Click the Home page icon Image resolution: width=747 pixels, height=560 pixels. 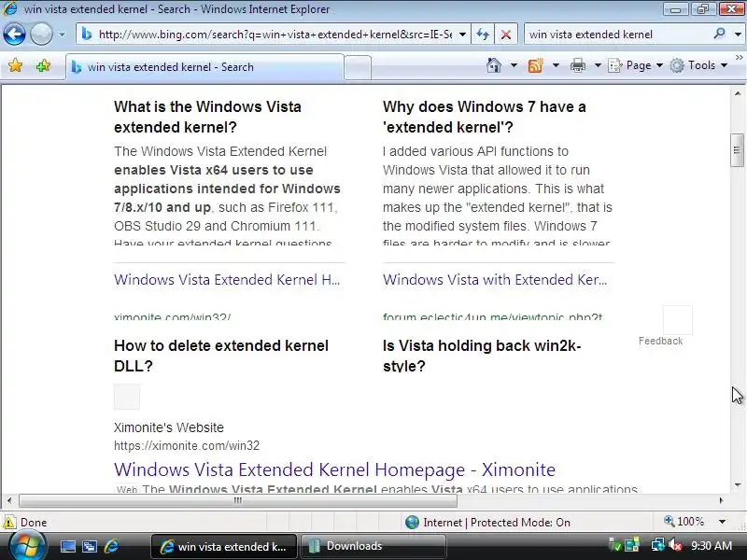pos(494,65)
